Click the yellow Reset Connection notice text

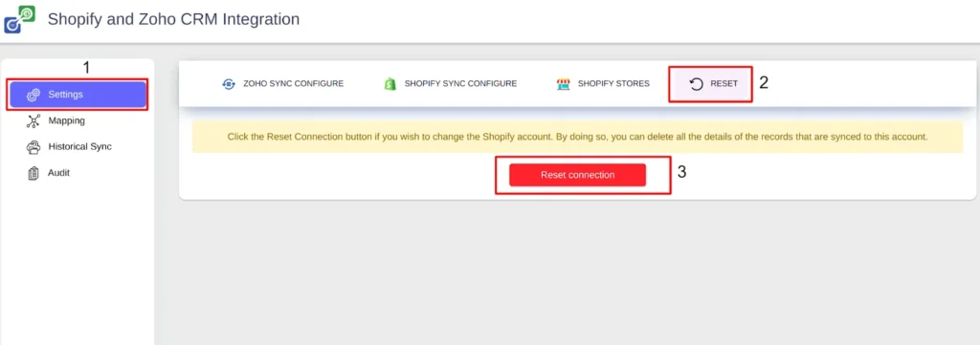[x=577, y=136]
